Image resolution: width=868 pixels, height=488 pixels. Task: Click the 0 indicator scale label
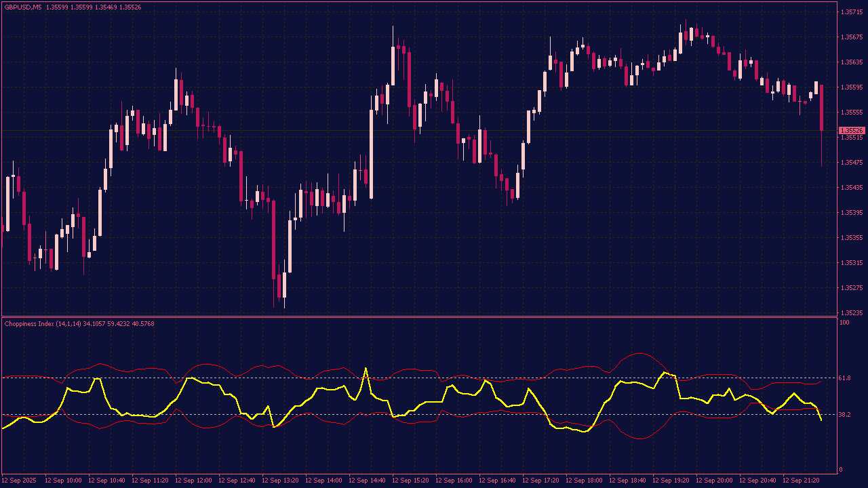(x=842, y=470)
